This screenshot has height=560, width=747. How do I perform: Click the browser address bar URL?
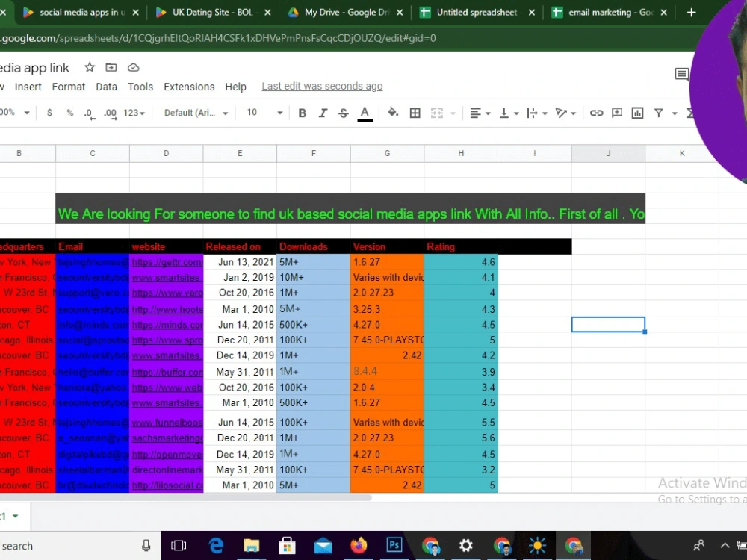click(217, 38)
